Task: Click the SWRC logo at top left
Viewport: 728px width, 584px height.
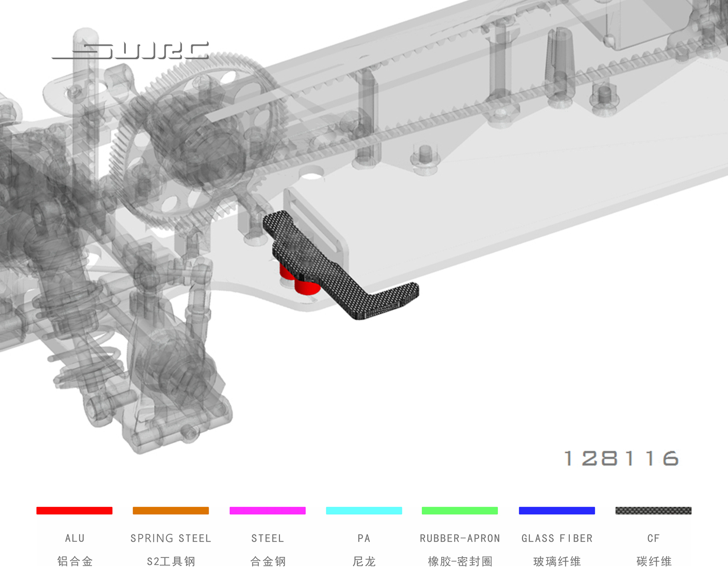Action: 130,51
